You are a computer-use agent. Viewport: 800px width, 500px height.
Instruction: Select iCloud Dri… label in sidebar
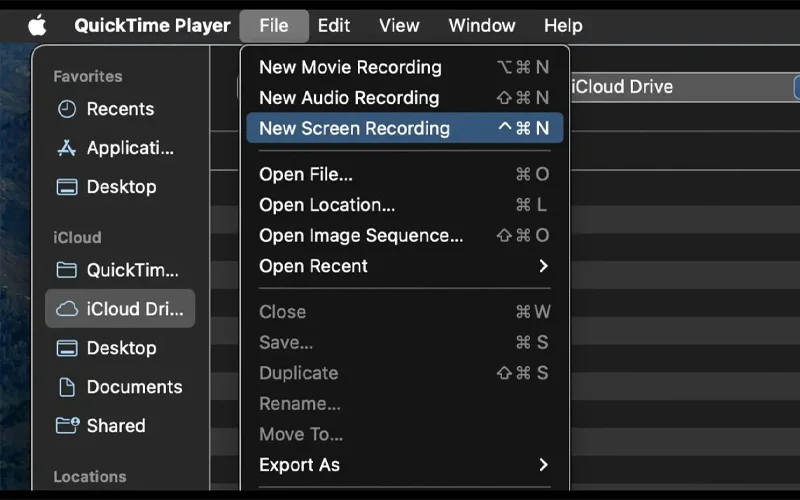135,309
